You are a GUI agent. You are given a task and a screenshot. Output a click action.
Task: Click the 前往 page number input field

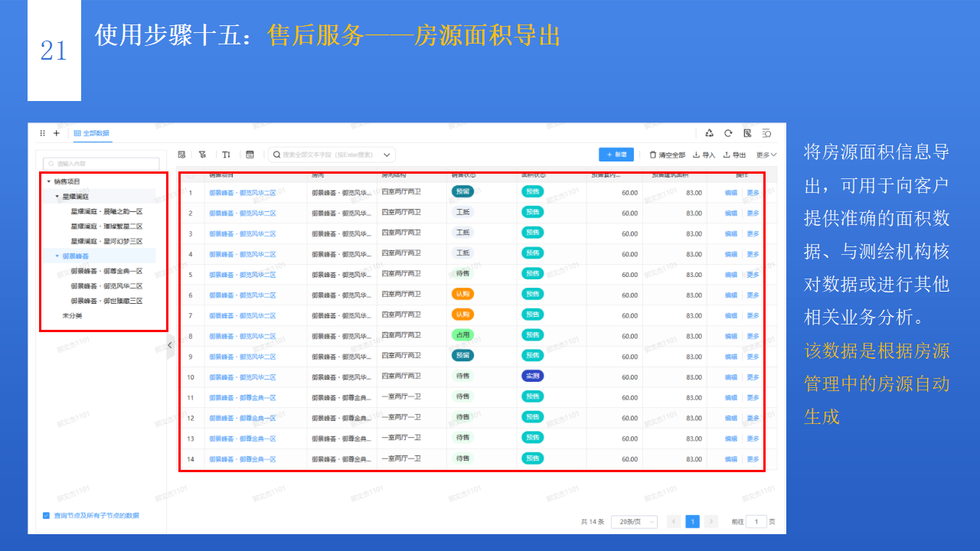click(x=756, y=521)
